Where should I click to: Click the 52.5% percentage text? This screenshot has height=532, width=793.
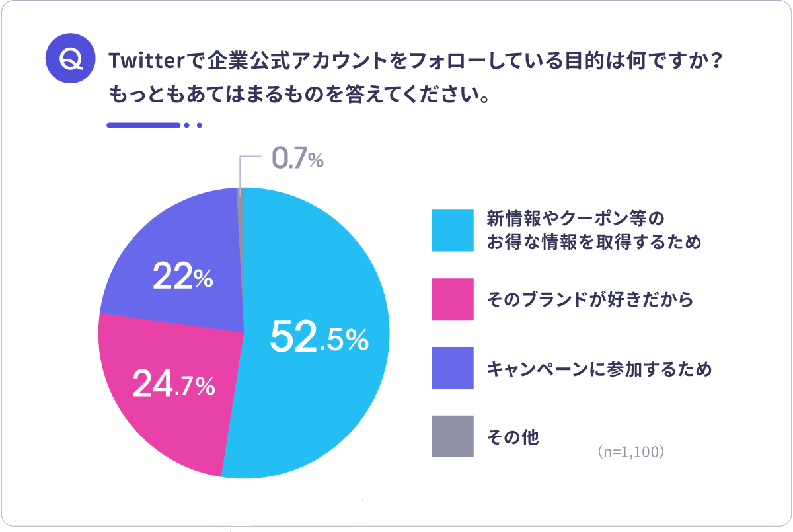pos(319,338)
